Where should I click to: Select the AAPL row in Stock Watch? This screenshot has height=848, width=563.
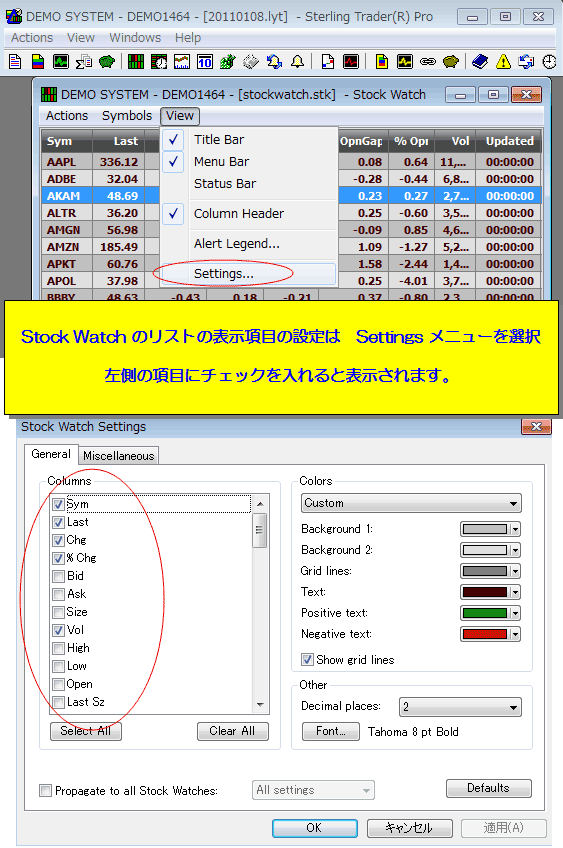pos(291,162)
